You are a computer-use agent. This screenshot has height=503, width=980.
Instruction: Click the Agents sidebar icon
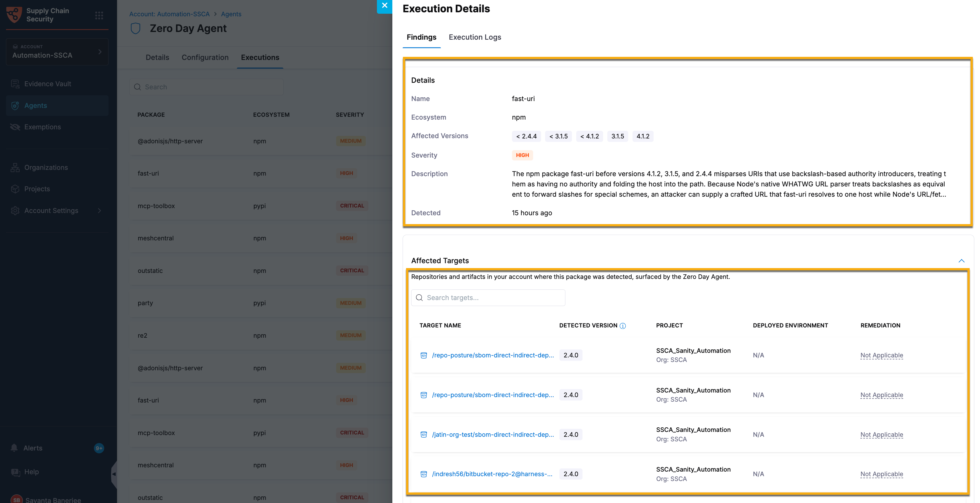pos(15,105)
